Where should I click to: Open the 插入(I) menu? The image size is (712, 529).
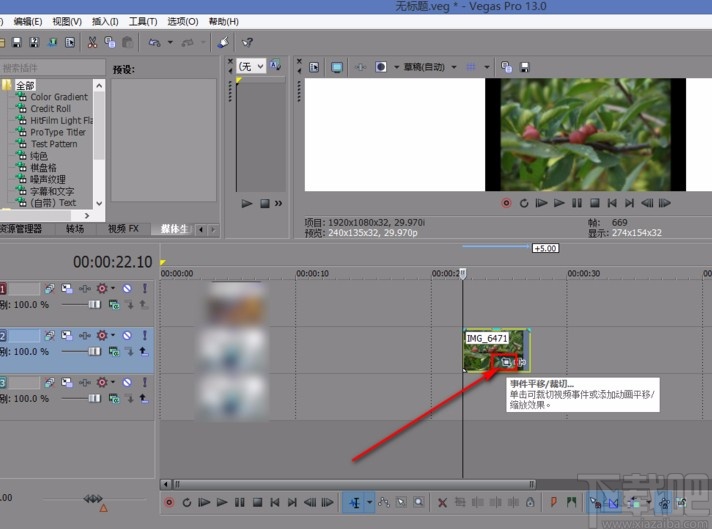pyautogui.click(x=104, y=21)
